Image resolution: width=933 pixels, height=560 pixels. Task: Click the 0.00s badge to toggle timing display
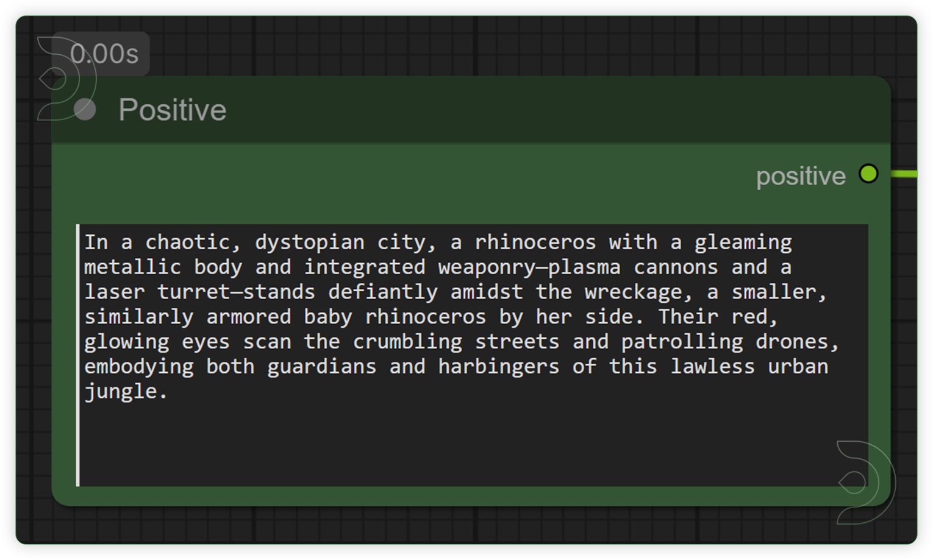click(105, 53)
